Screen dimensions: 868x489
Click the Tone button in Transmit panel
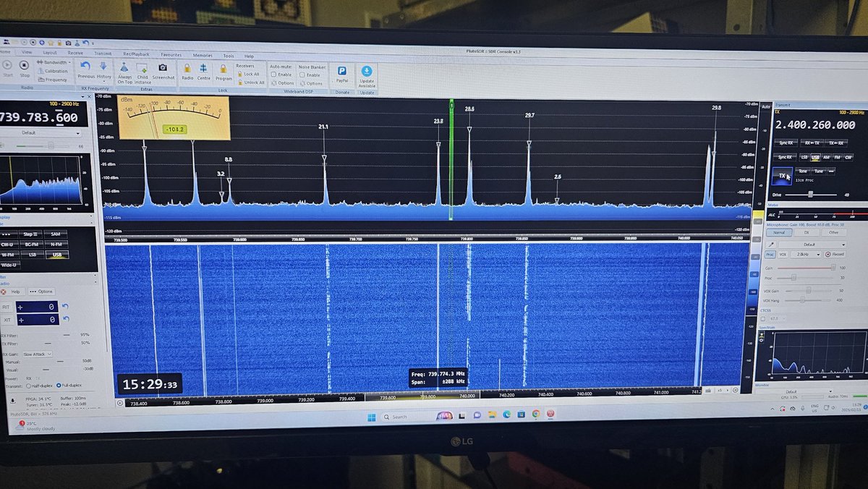pyautogui.click(x=803, y=171)
